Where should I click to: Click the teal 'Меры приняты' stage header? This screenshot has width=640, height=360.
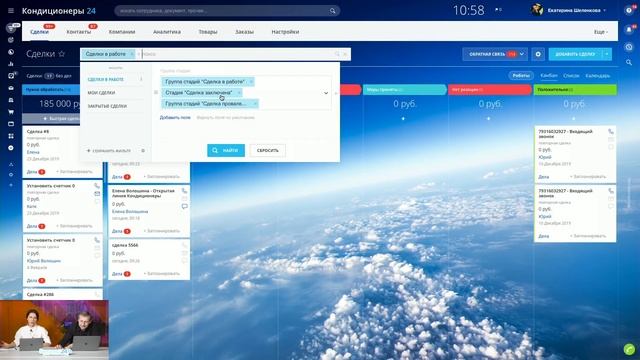click(x=404, y=89)
